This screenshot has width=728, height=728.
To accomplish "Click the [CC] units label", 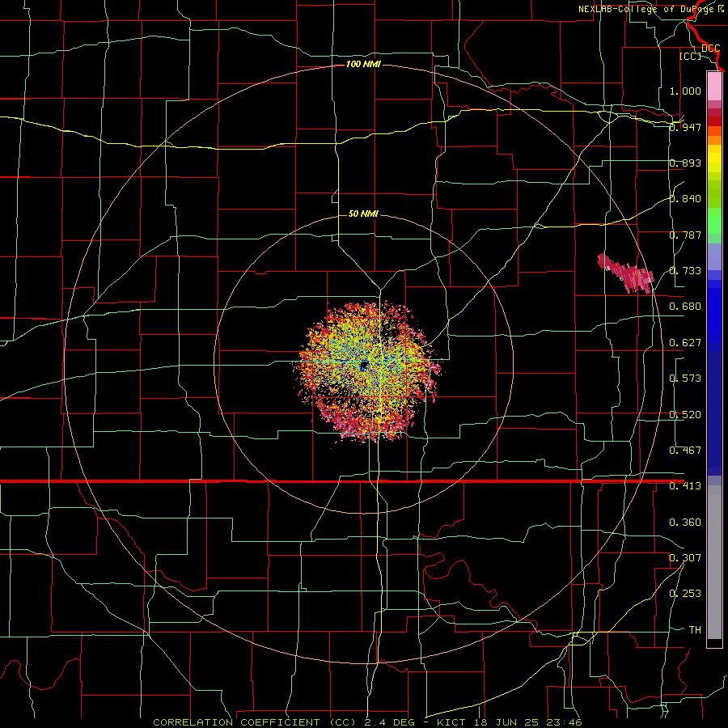I will pos(691,56).
